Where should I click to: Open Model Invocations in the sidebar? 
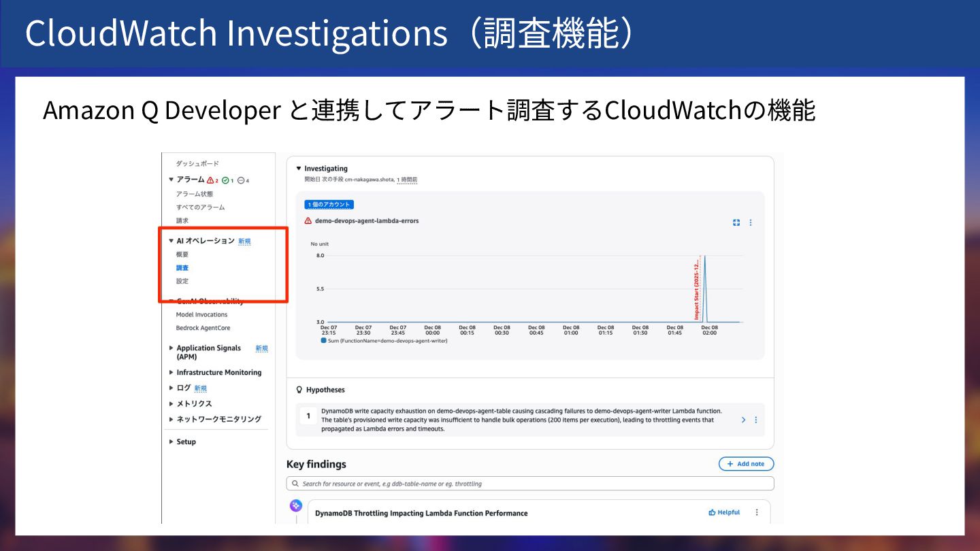201,315
